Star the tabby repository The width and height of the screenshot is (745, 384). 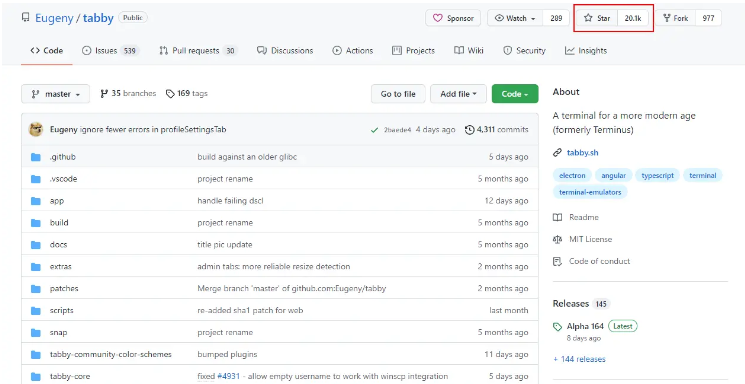pos(597,18)
